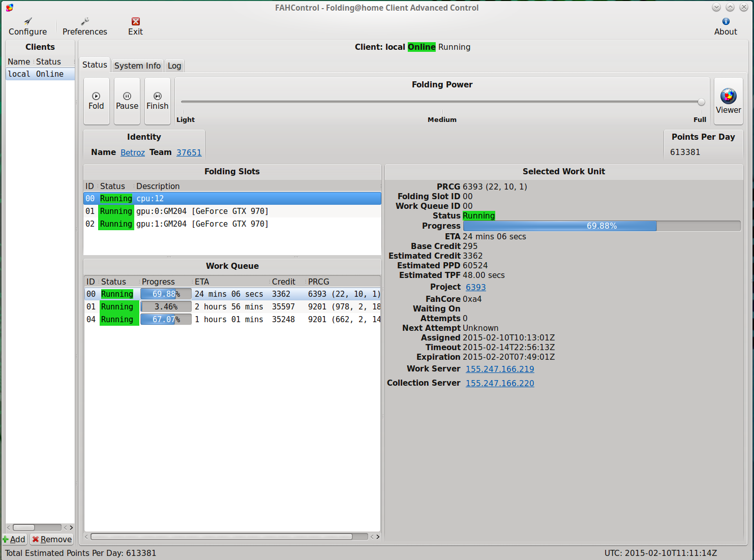
Task: Select the local Online client row
Action: coord(40,74)
